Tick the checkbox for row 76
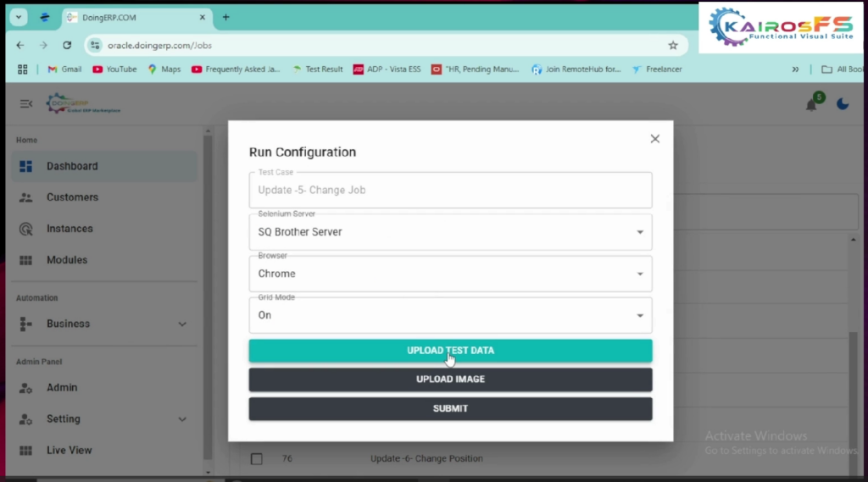868x482 pixels. click(x=256, y=459)
